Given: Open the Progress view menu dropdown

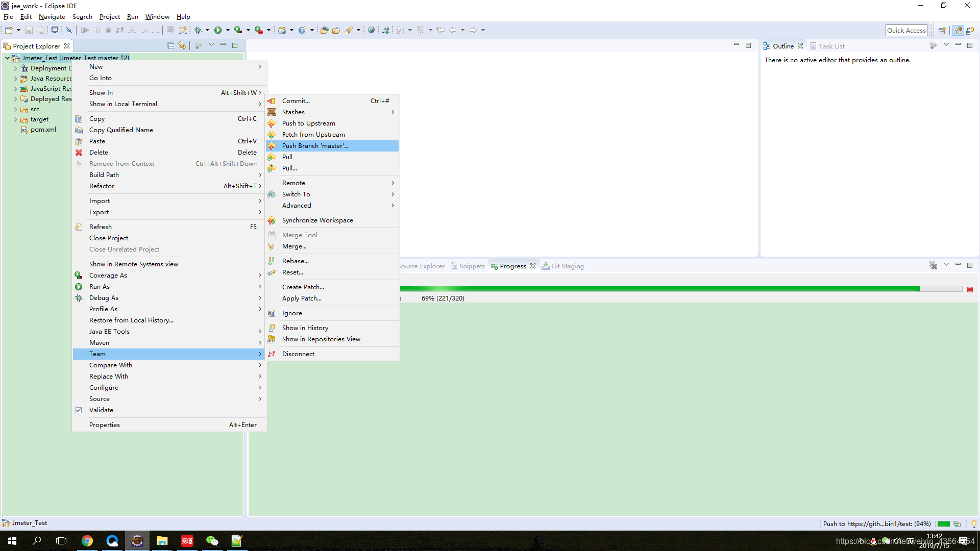Looking at the screenshot, I should point(946,264).
